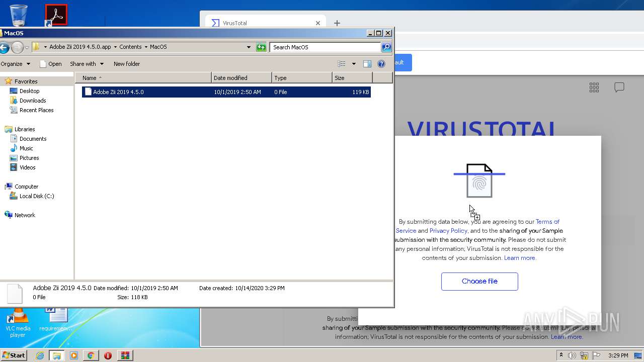
Task: Open Recent Places under Favorites
Action: point(36,110)
